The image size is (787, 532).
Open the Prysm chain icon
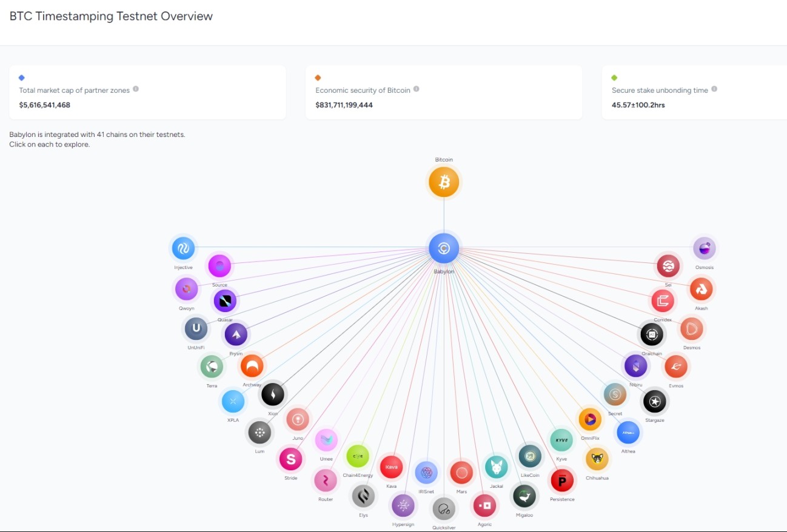(x=236, y=334)
